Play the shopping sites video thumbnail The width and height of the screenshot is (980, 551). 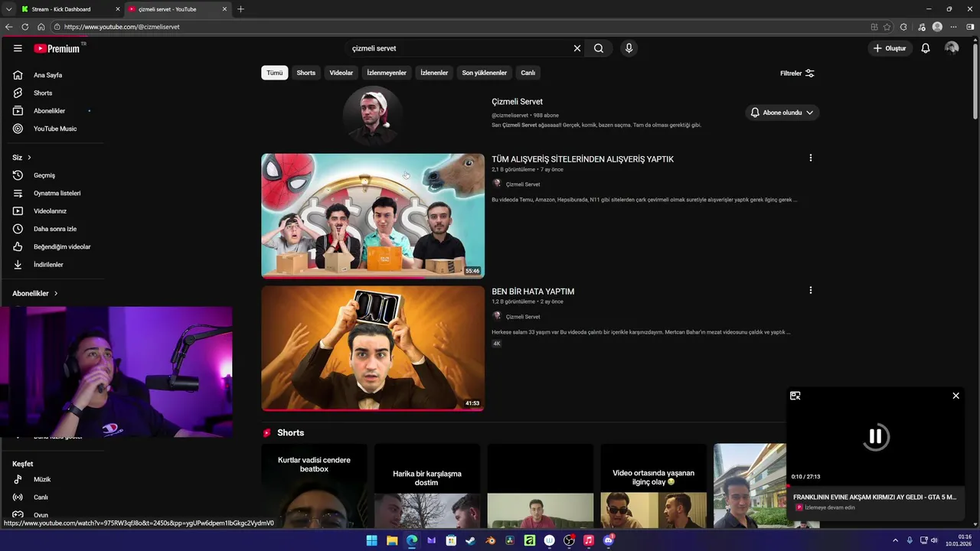point(373,216)
